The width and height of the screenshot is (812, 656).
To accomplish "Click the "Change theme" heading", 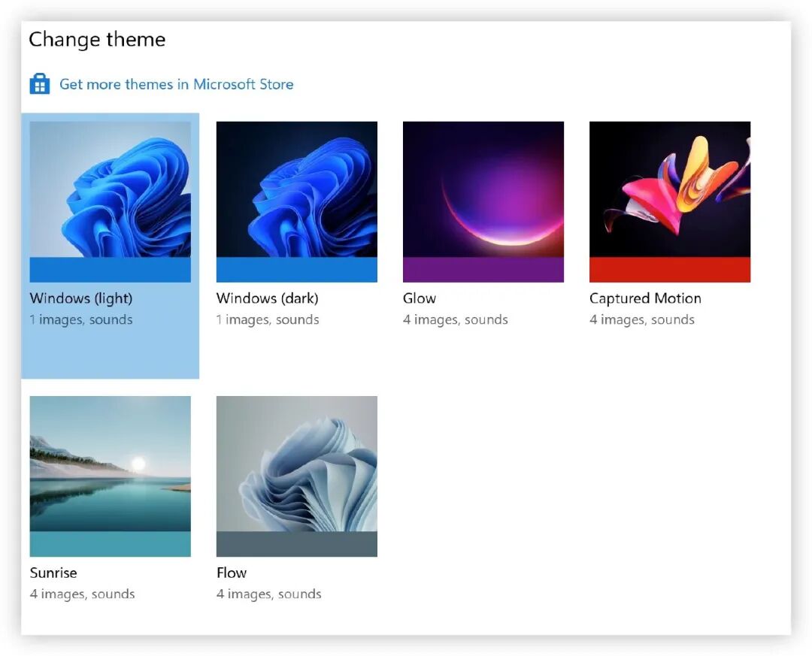I will pyautogui.click(x=97, y=39).
